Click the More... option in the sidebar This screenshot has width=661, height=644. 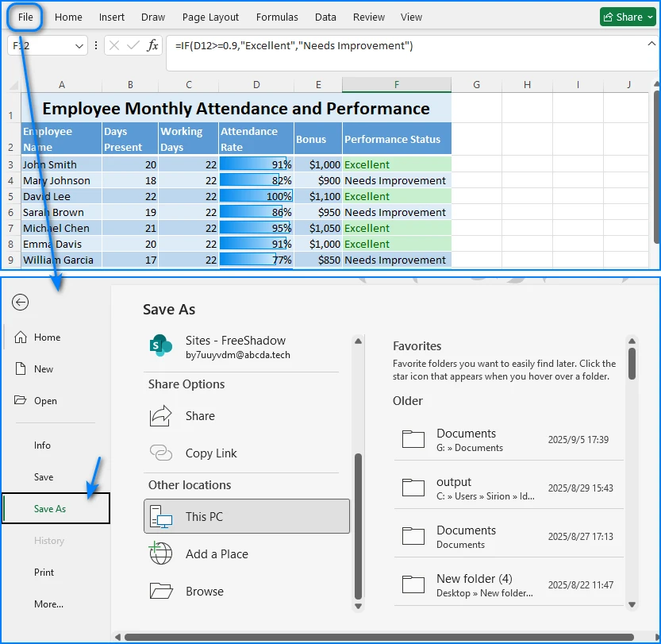coord(48,604)
